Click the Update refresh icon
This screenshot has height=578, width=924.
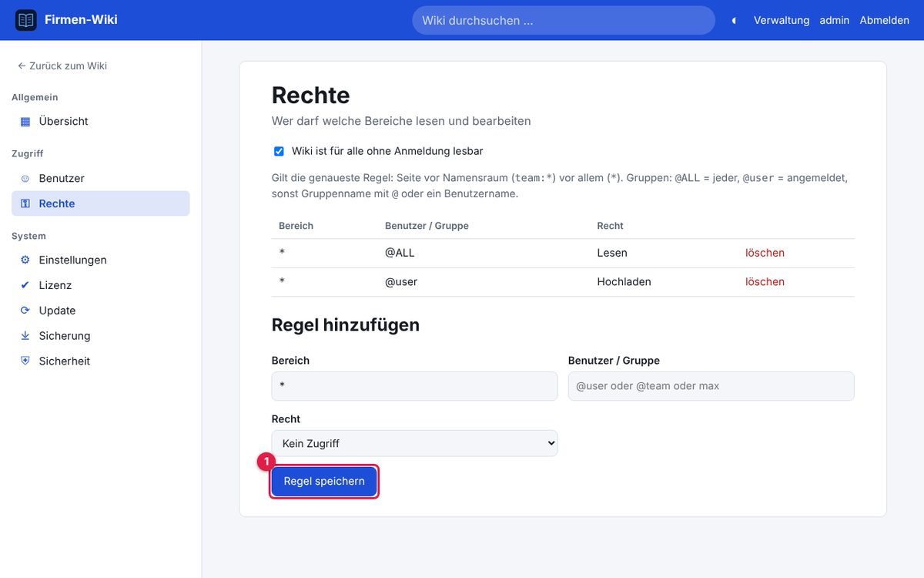(x=25, y=311)
